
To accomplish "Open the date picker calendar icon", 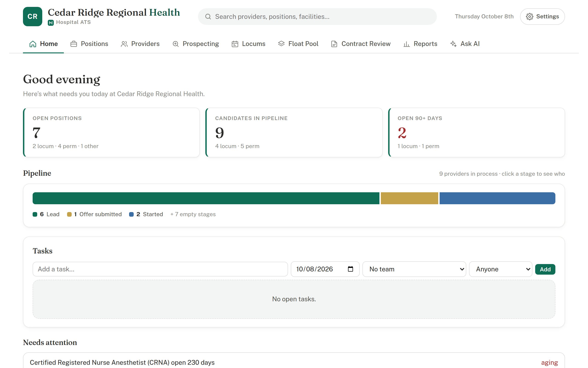I will pos(350,269).
